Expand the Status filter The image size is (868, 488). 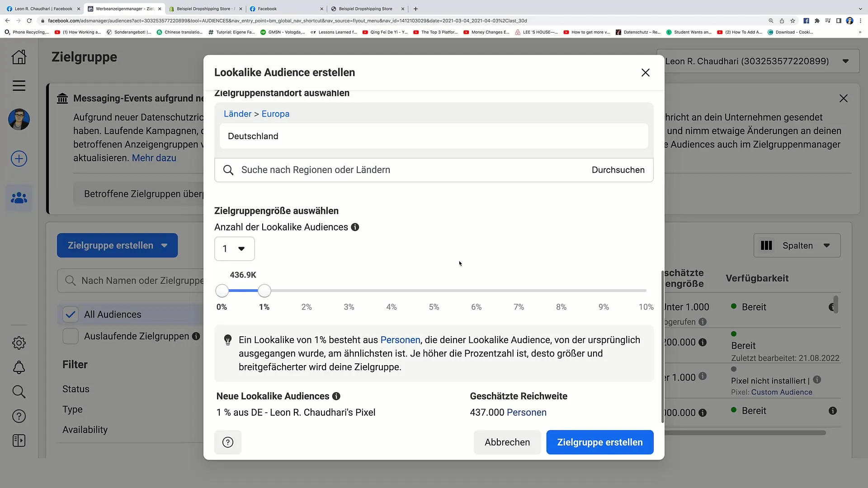coord(76,389)
